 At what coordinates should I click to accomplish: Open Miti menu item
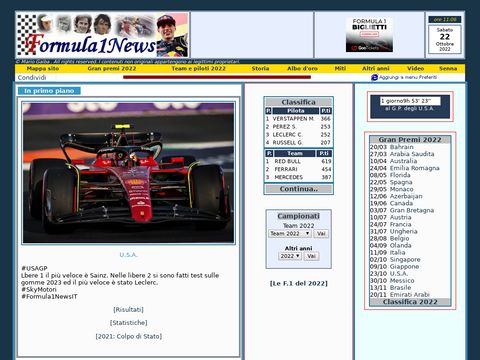tap(340, 68)
